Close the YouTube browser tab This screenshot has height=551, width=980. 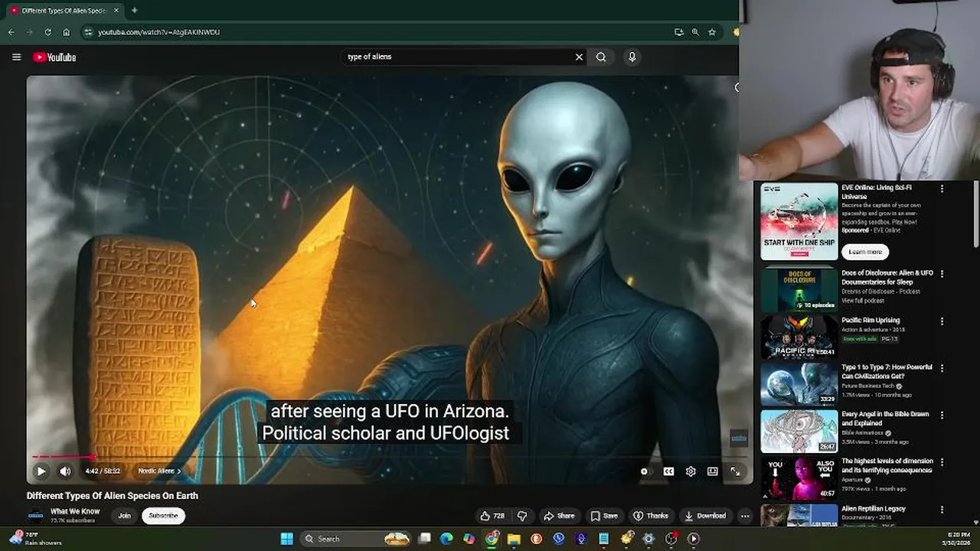pos(116,11)
